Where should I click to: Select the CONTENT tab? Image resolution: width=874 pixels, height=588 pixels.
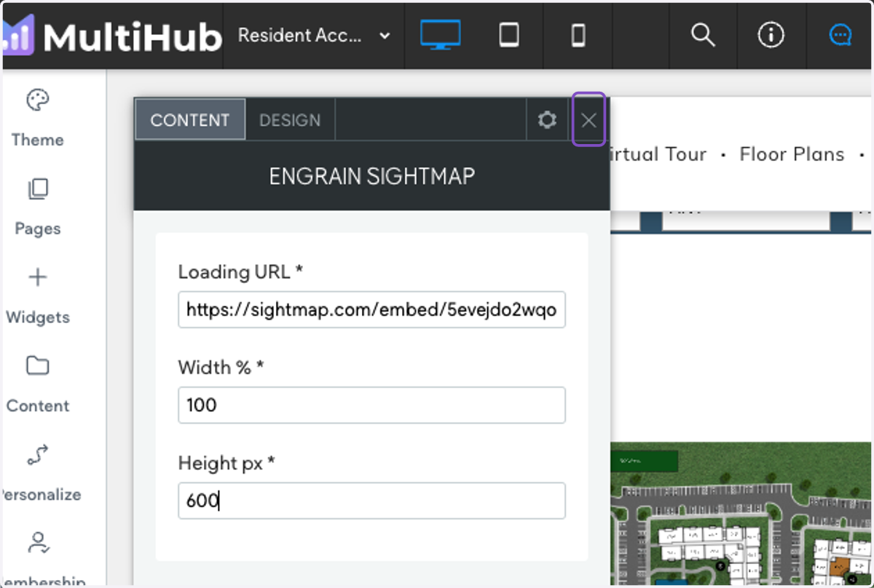(190, 120)
